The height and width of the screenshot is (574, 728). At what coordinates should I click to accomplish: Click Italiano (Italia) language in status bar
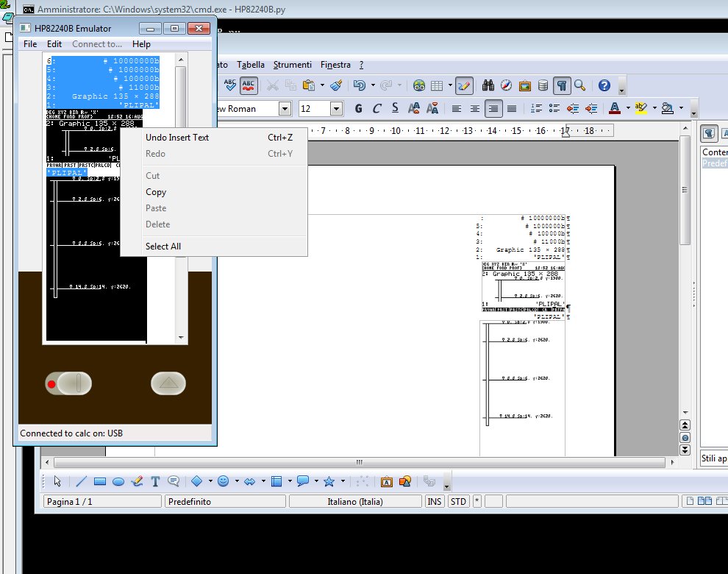click(x=355, y=501)
